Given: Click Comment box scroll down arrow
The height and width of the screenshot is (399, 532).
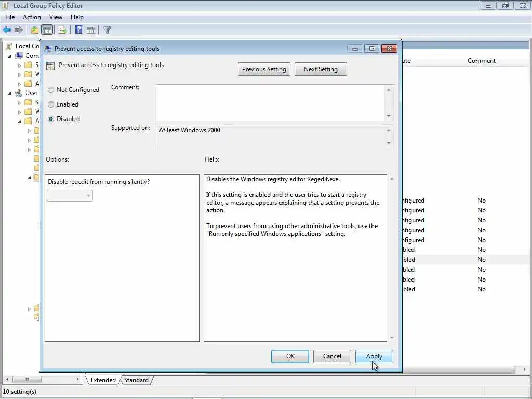Looking at the screenshot, I should (x=389, y=116).
